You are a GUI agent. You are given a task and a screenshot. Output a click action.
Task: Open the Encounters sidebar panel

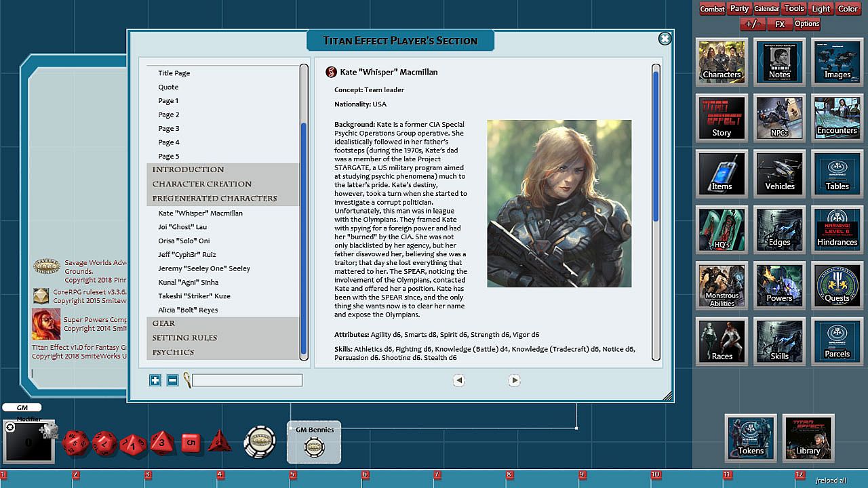[837, 117]
